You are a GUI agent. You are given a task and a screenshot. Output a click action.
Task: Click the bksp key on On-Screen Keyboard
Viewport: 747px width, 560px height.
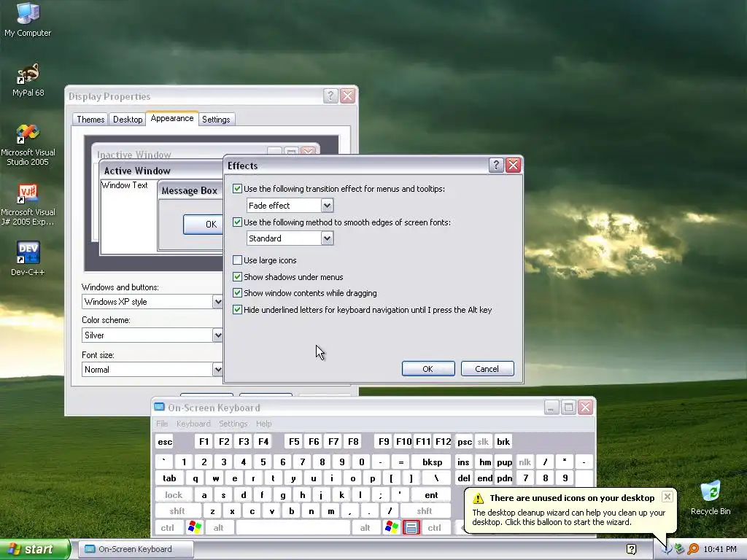coord(432,462)
